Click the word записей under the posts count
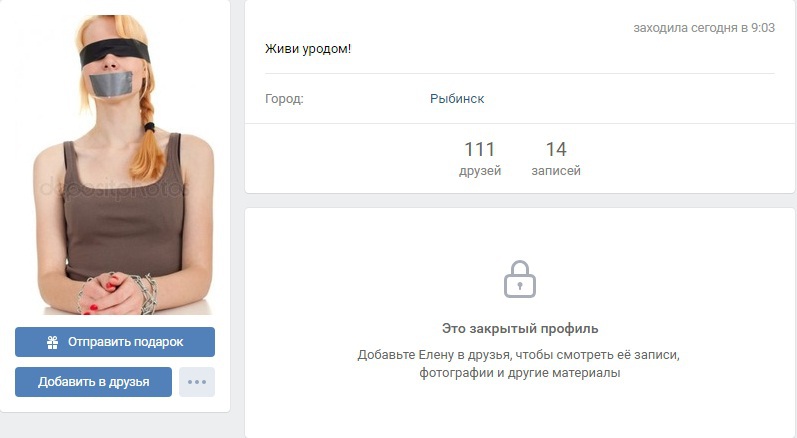Screen dimensions: 797x438 click(556, 171)
